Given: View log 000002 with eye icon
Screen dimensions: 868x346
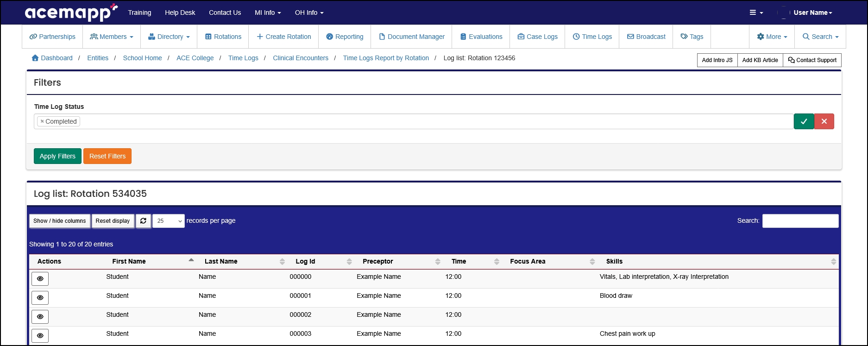Looking at the screenshot, I should (x=40, y=317).
